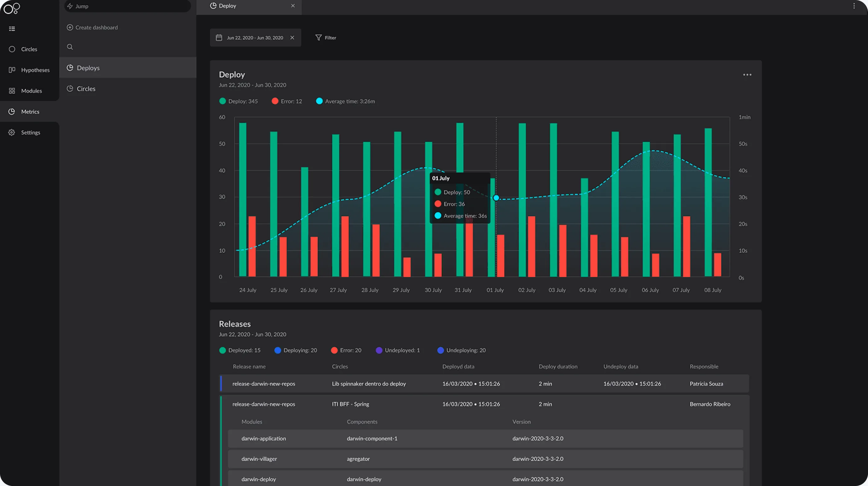
Task: Click the green Deploy legend dot
Action: [222, 101]
